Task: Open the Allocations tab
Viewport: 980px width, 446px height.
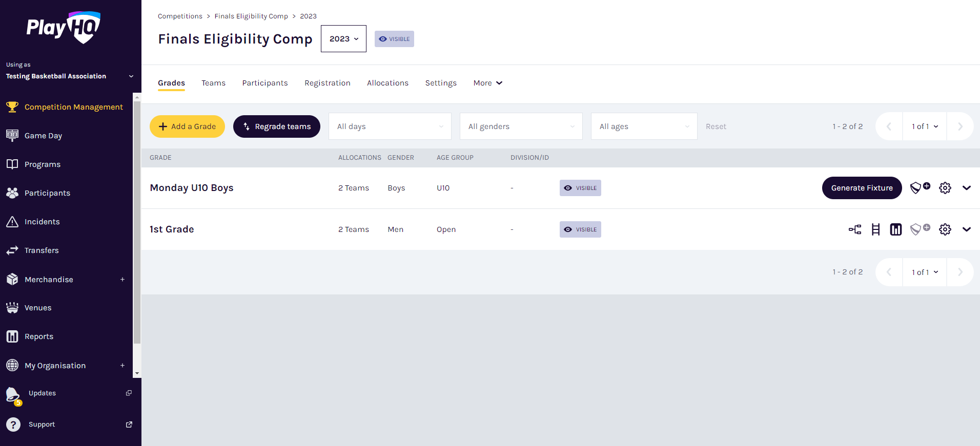Action: tap(387, 83)
